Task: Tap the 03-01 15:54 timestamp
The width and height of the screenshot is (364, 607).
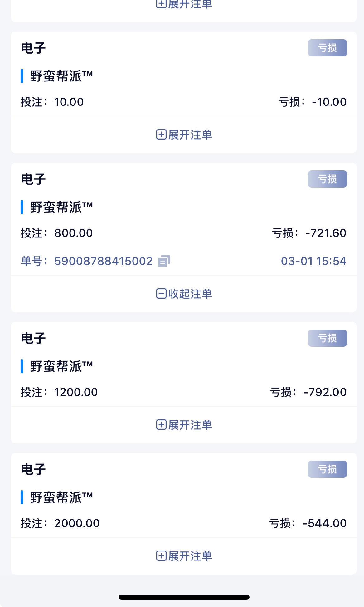Action: pyautogui.click(x=313, y=261)
